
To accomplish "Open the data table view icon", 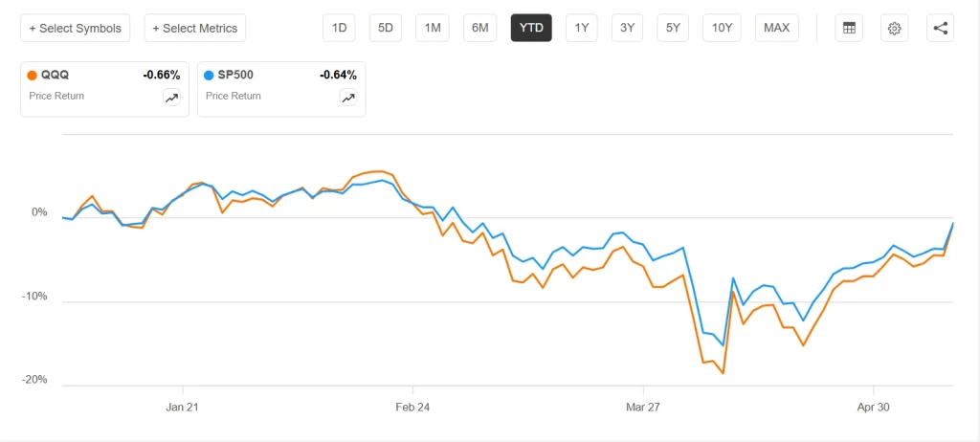I will pyautogui.click(x=849, y=28).
